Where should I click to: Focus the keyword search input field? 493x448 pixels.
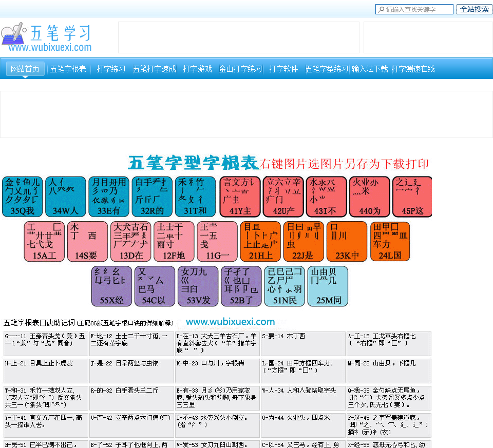click(x=414, y=9)
